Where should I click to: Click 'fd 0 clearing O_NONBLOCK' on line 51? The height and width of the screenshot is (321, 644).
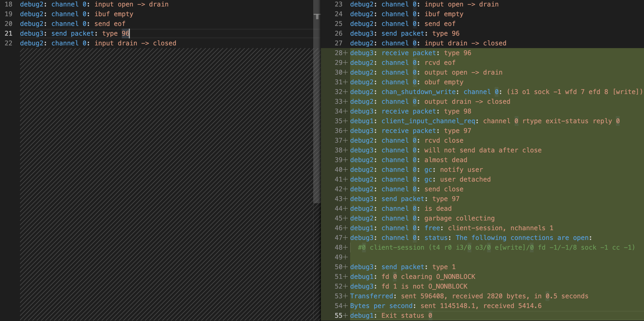click(x=428, y=277)
